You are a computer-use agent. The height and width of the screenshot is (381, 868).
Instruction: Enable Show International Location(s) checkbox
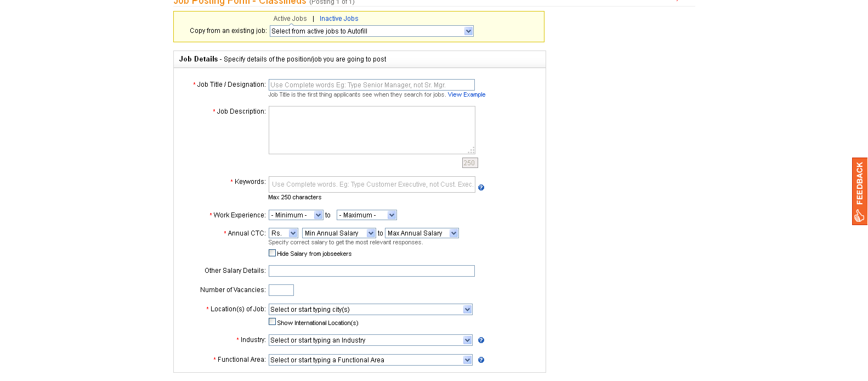click(272, 322)
